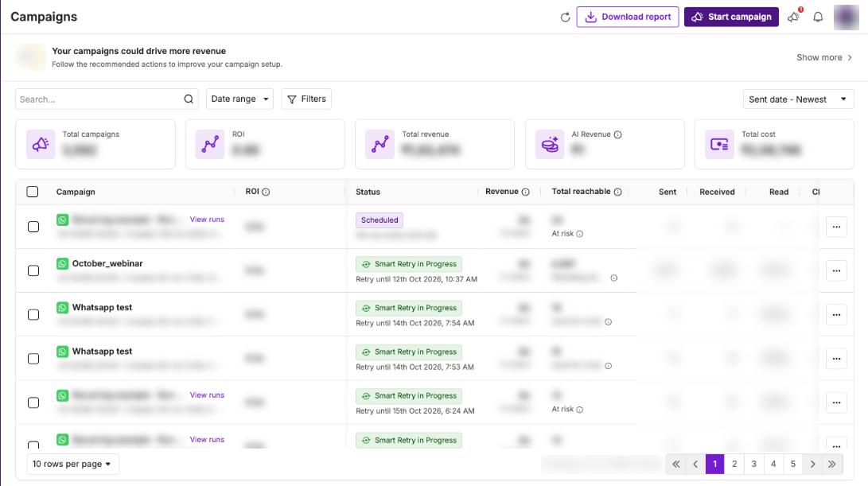Start a new campaign

click(731, 17)
